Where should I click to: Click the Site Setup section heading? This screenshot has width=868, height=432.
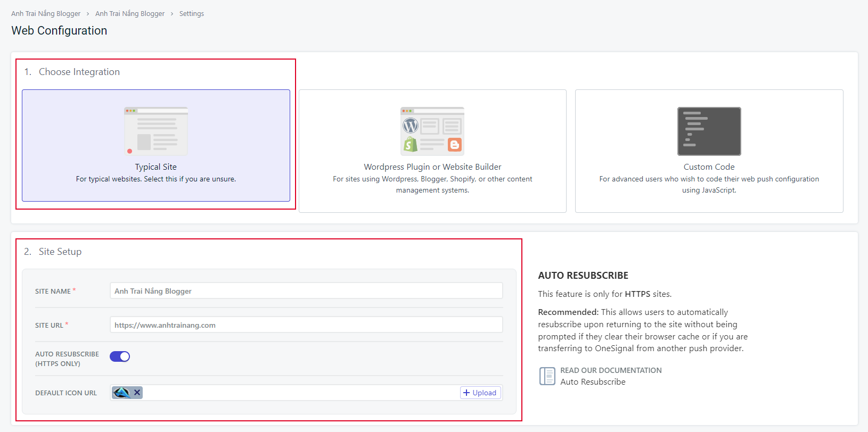[60, 252]
